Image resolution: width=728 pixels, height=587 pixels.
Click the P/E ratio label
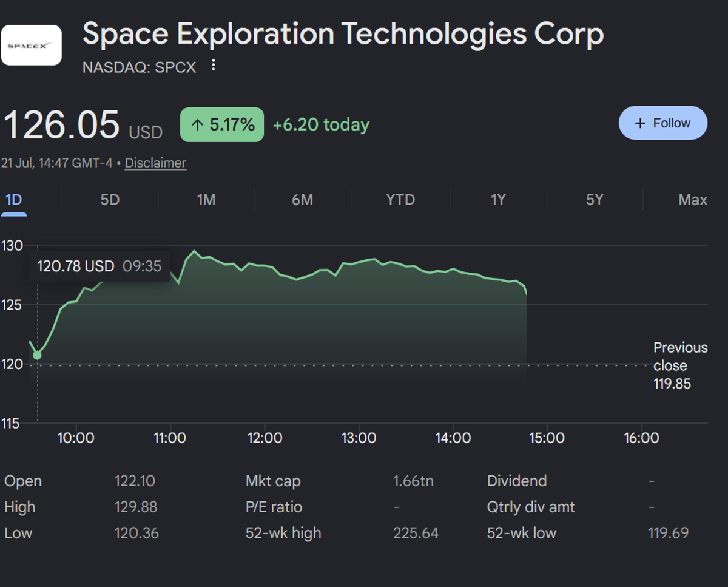click(274, 507)
